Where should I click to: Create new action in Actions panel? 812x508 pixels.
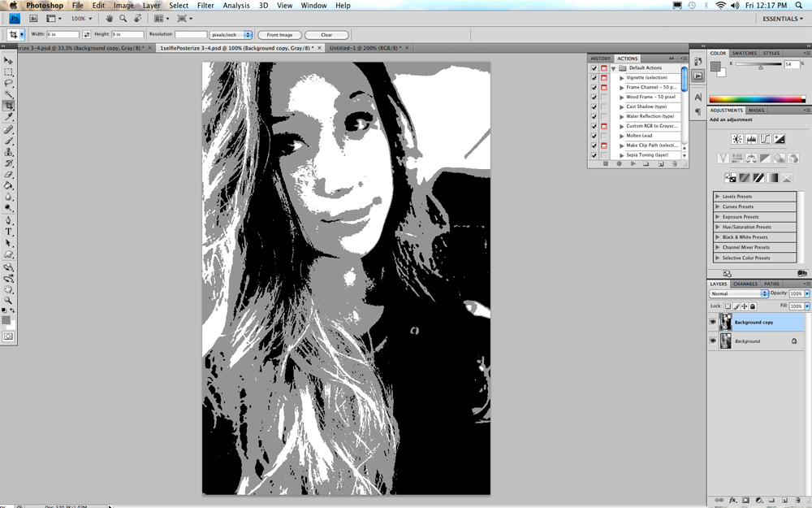pyautogui.click(x=661, y=164)
